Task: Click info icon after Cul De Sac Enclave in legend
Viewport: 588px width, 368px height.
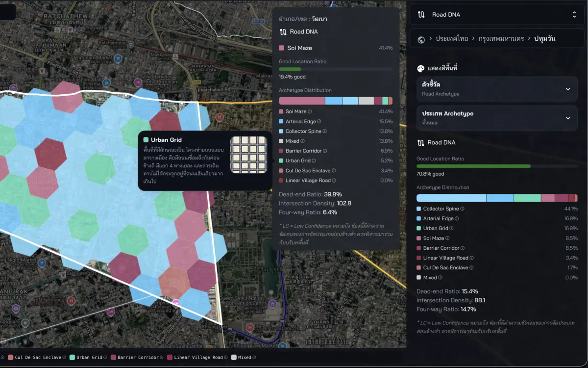Action: (x=64, y=358)
